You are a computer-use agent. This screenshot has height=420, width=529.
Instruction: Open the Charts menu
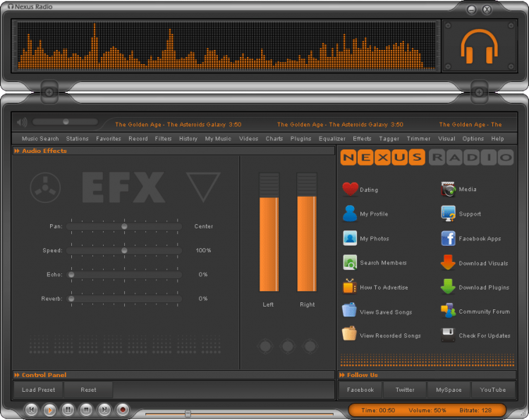(x=274, y=139)
